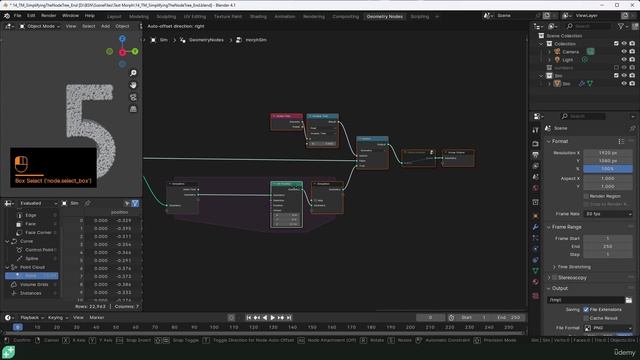Viewport: 640px width, 360px height.
Task: Enable the Stereoscopy checkbox
Action: point(554,278)
